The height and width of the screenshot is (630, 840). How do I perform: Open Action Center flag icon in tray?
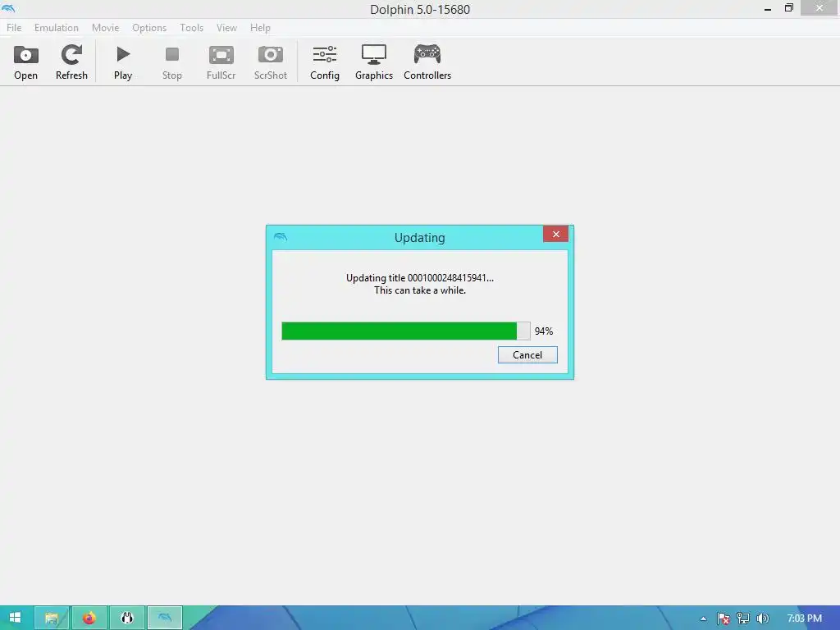(x=723, y=619)
